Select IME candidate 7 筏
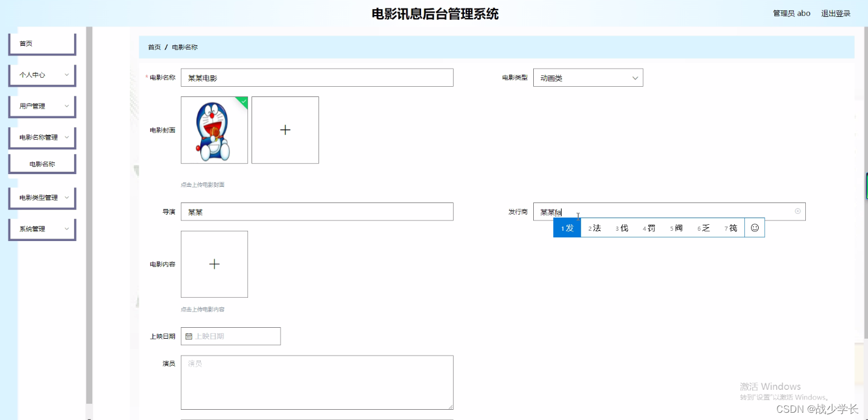Viewport: 868px width, 420px height. 731,228
